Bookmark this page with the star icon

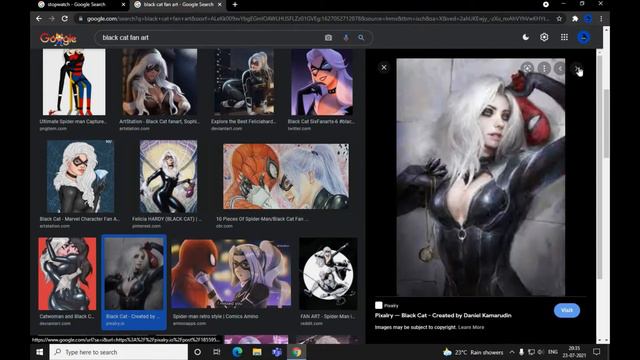pyautogui.click(x=559, y=19)
